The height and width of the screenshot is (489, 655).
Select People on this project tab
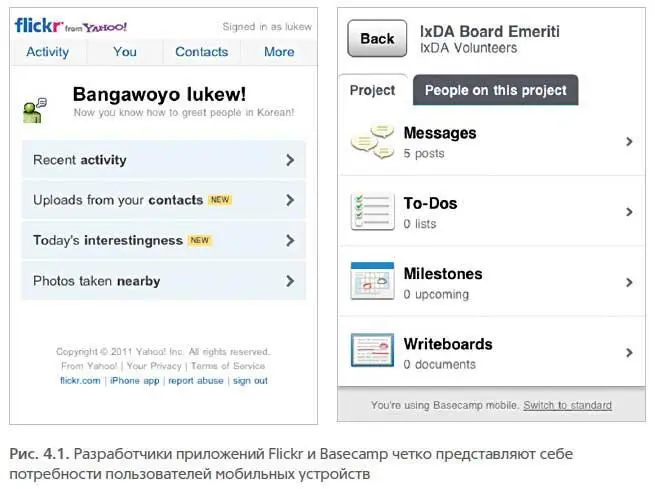495,90
